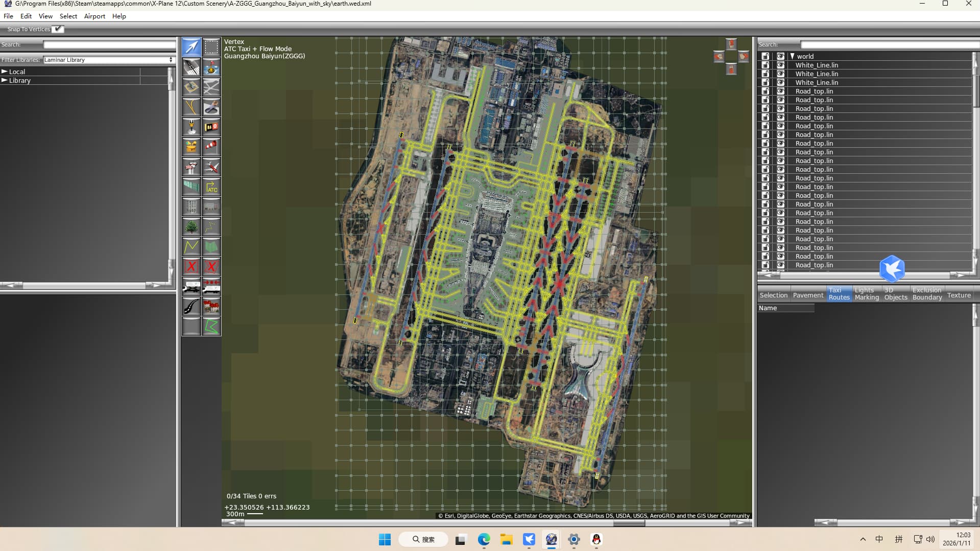Viewport: 980px width, 551px height.
Task: Choose the Taxi sign tool
Action: tap(211, 127)
